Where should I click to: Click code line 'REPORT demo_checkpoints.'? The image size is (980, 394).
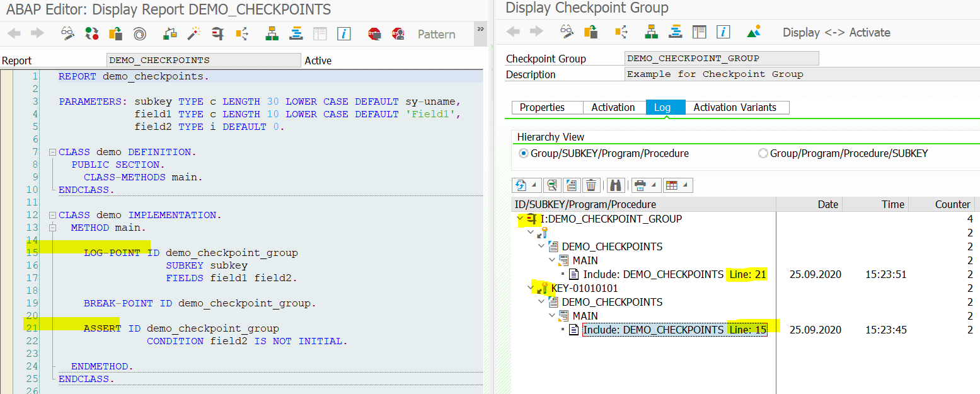[x=134, y=76]
